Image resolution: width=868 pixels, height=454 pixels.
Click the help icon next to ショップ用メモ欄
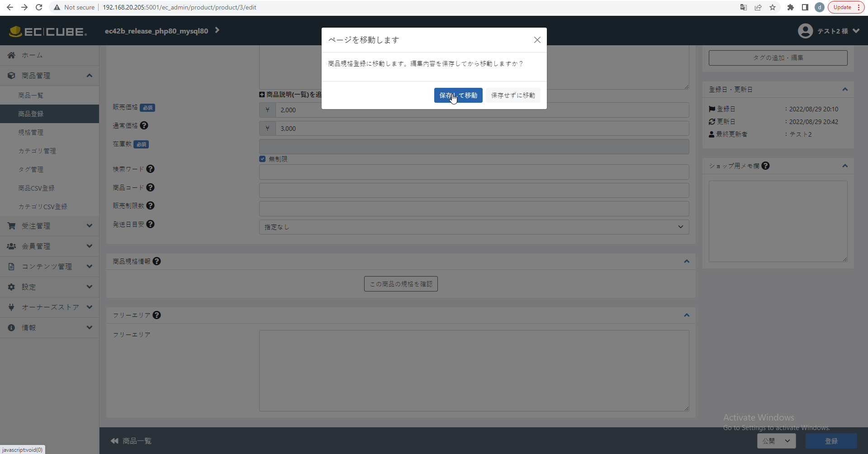coord(766,166)
